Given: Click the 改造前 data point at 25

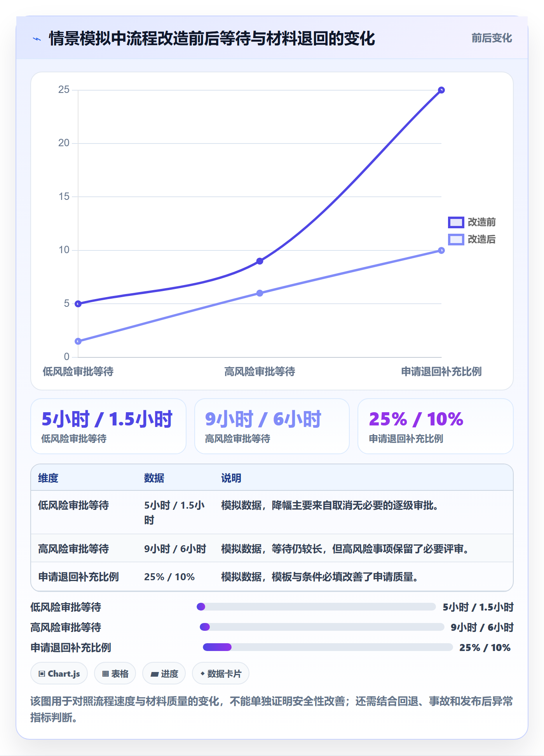Looking at the screenshot, I should (x=441, y=90).
